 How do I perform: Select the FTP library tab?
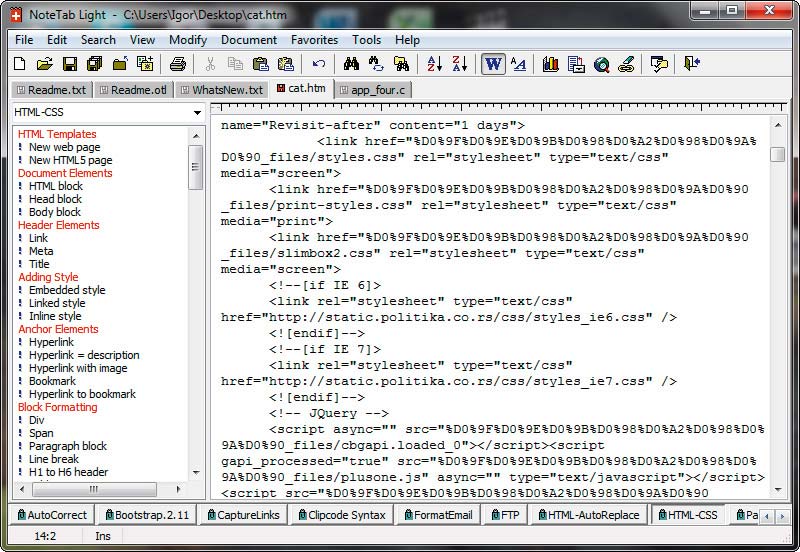point(505,515)
